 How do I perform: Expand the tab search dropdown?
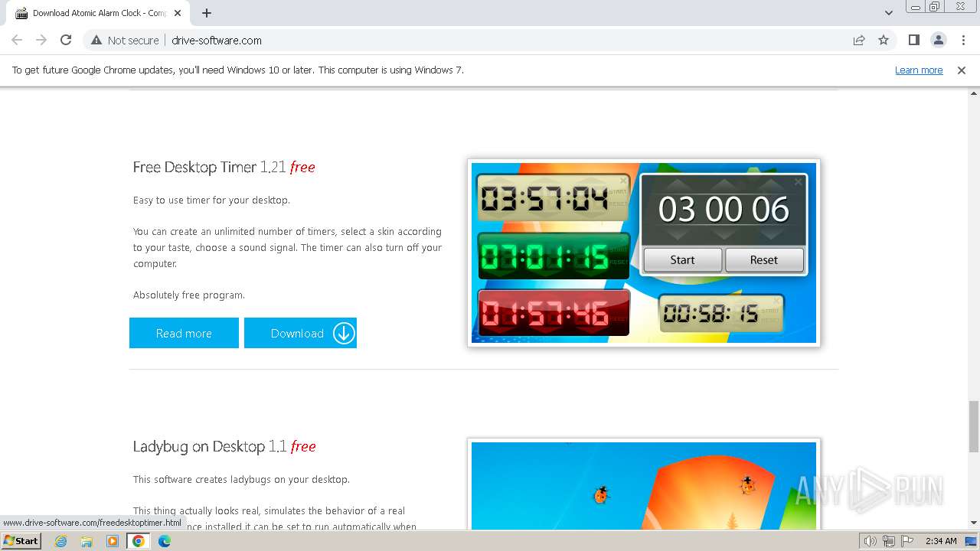(889, 13)
